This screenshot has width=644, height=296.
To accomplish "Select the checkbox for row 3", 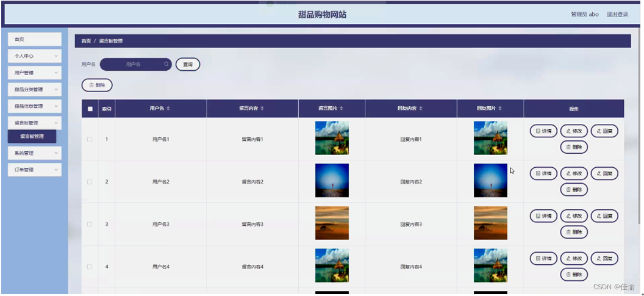I will coord(90,224).
